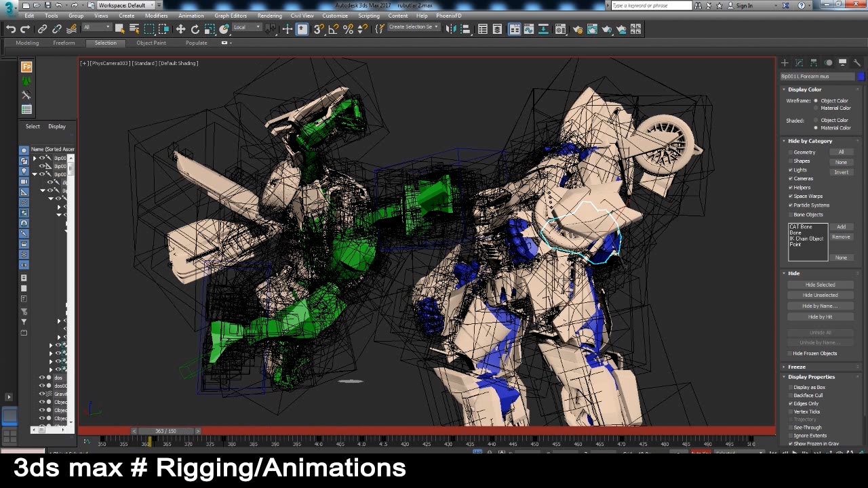868x488 pixels.
Task: Enable Geometry hide-by-category checkbox
Action: [x=791, y=152]
